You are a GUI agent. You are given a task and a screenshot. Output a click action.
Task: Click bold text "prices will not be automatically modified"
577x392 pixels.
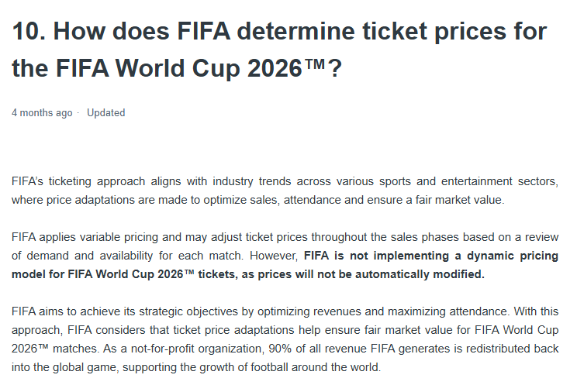point(373,274)
